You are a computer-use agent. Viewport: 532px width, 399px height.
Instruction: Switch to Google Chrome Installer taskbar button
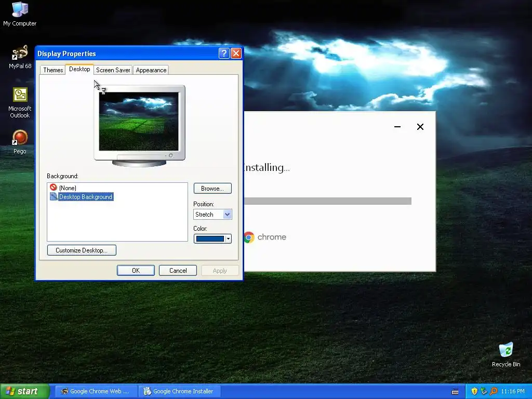point(180,391)
